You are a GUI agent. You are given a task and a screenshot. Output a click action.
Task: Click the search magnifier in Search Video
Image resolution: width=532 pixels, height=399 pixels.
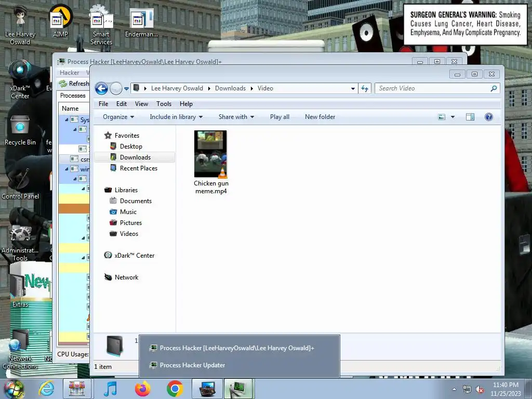coord(494,88)
